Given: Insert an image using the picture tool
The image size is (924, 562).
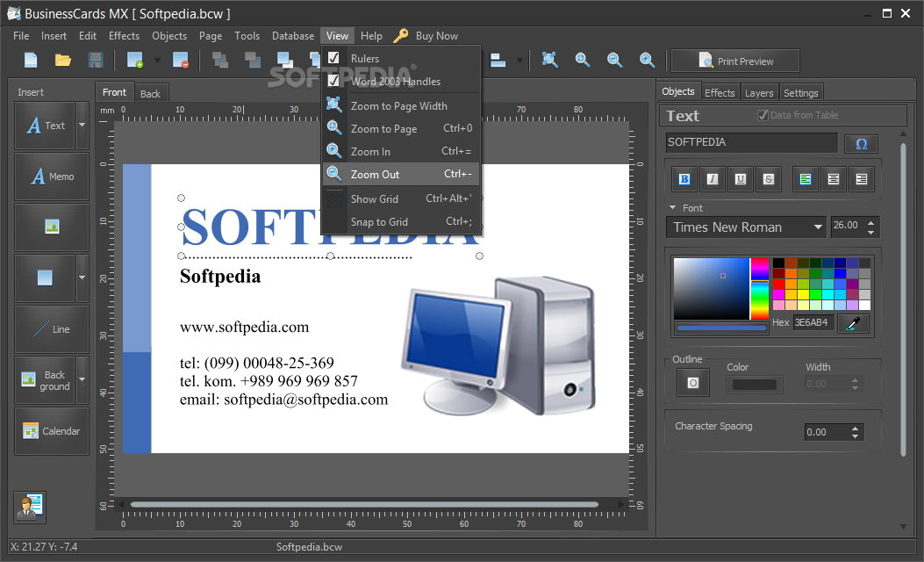Looking at the screenshot, I should pyautogui.click(x=52, y=227).
